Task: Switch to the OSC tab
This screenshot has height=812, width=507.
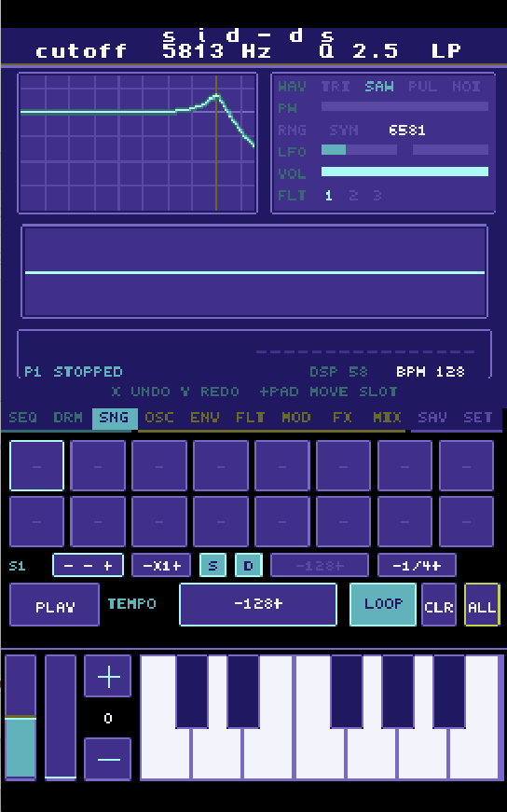Action: coord(159,418)
